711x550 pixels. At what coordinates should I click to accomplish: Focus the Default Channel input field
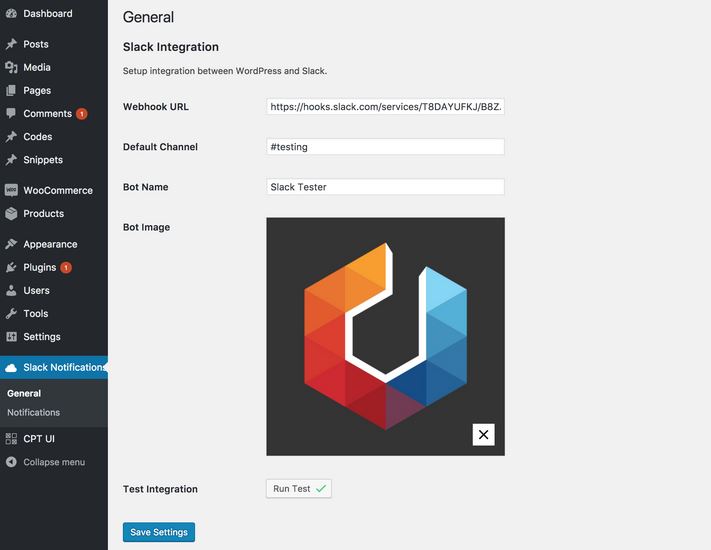385,147
